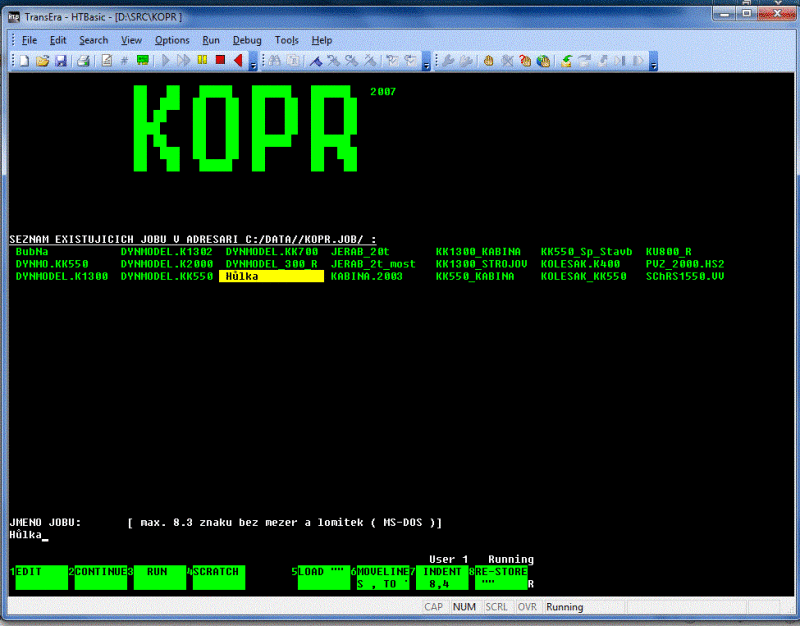Click the MOVELINES softkey
The width and height of the screenshot is (800, 626).
click(383, 578)
